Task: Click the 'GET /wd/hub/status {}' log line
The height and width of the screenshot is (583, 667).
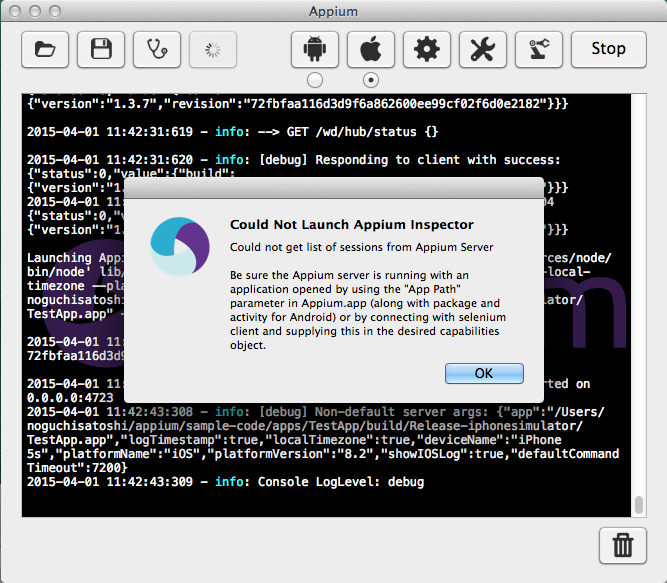Action: coord(233,132)
